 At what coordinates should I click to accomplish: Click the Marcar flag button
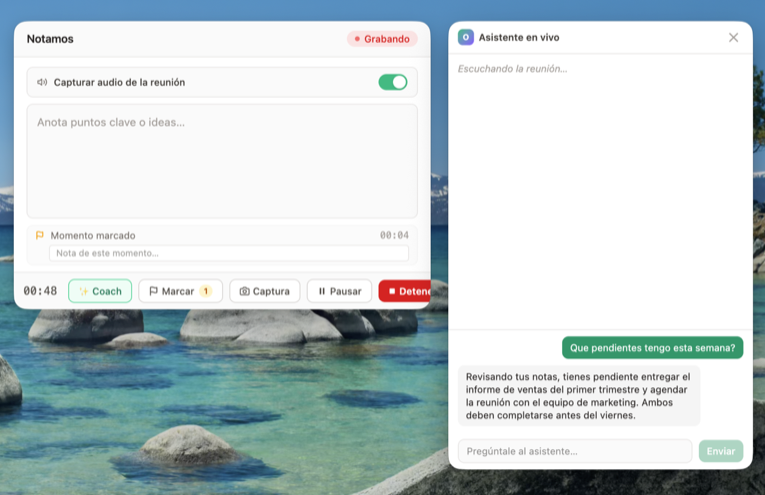point(181,291)
